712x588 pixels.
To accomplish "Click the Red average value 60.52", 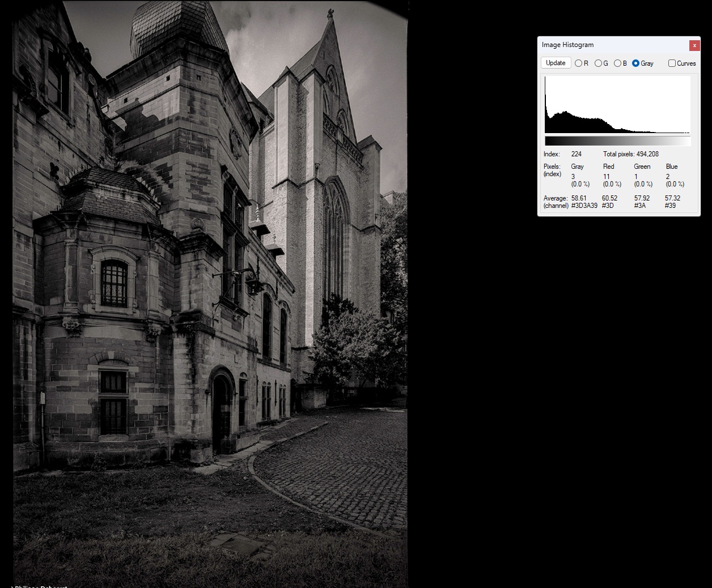I will point(609,198).
